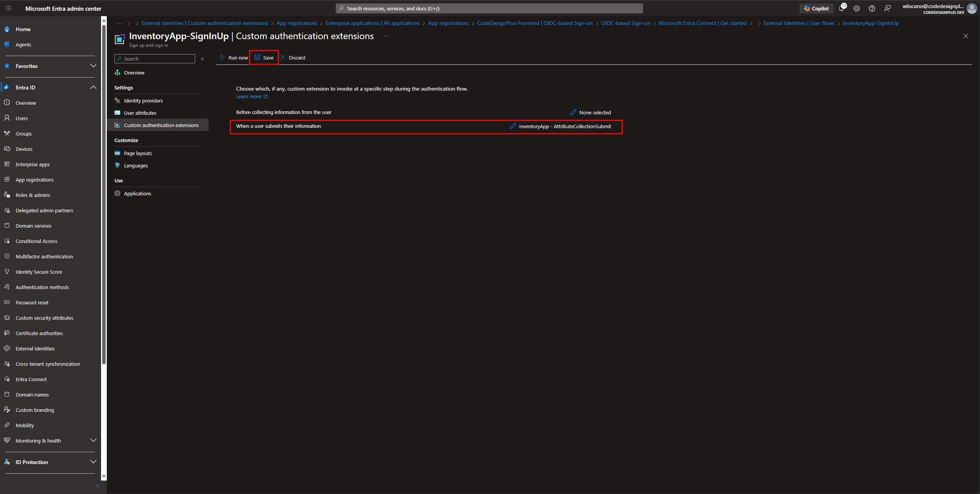
Task: Open Domain names in sidebar
Action: pos(32,395)
